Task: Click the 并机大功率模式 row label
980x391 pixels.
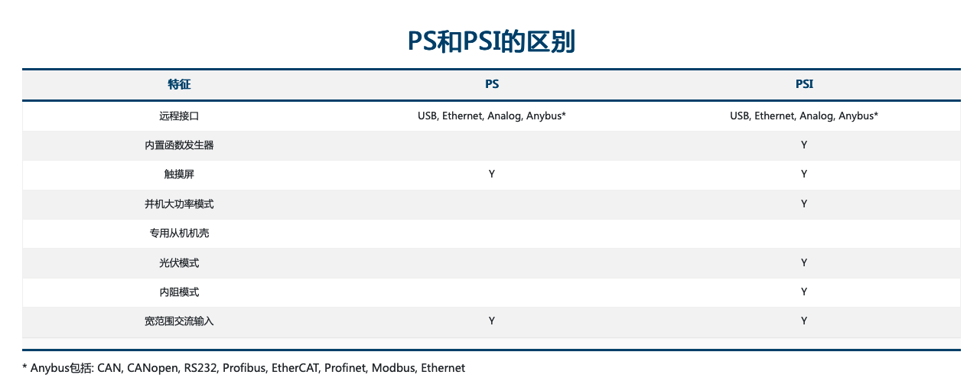Action: tap(179, 204)
